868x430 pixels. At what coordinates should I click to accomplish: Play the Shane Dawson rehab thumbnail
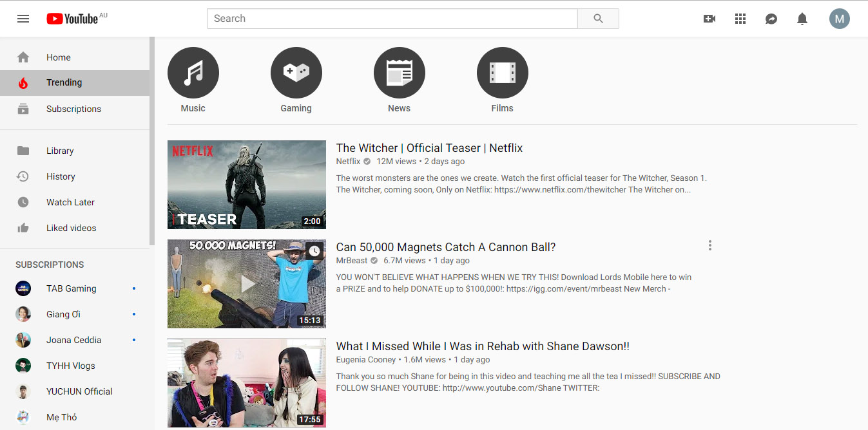click(x=247, y=383)
